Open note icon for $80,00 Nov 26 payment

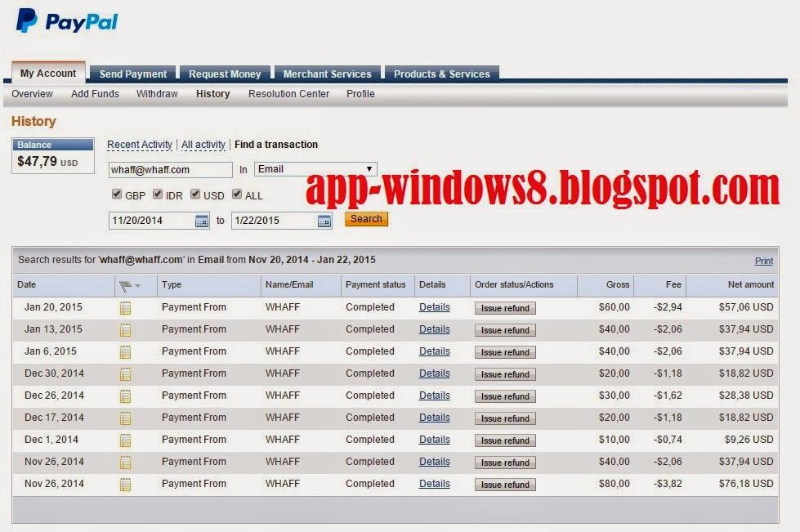(x=125, y=484)
